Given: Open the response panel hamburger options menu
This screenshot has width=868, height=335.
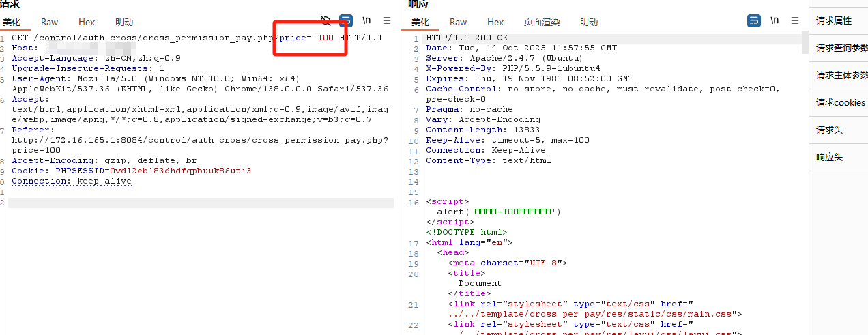Looking at the screenshot, I should click(795, 20).
